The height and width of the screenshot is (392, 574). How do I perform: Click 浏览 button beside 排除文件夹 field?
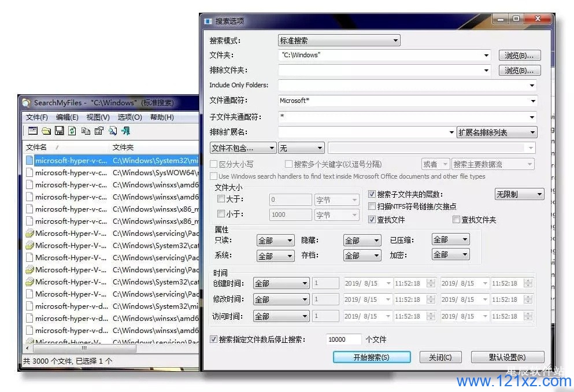point(520,71)
